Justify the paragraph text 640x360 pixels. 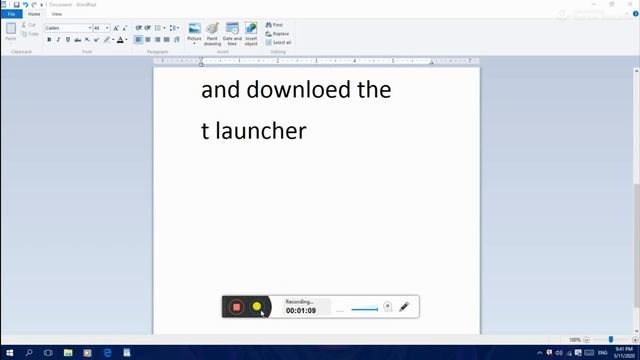pyautogui.click(x=167, y=40)
